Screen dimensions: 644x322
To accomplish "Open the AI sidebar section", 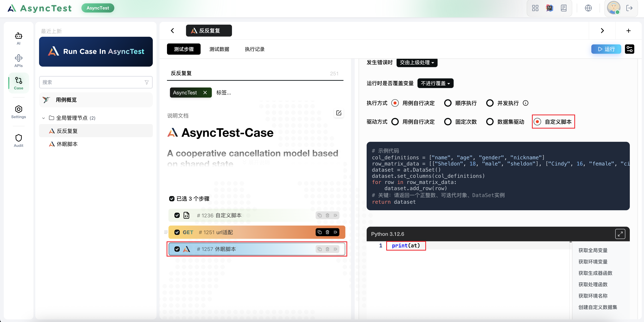I will 18,38.
